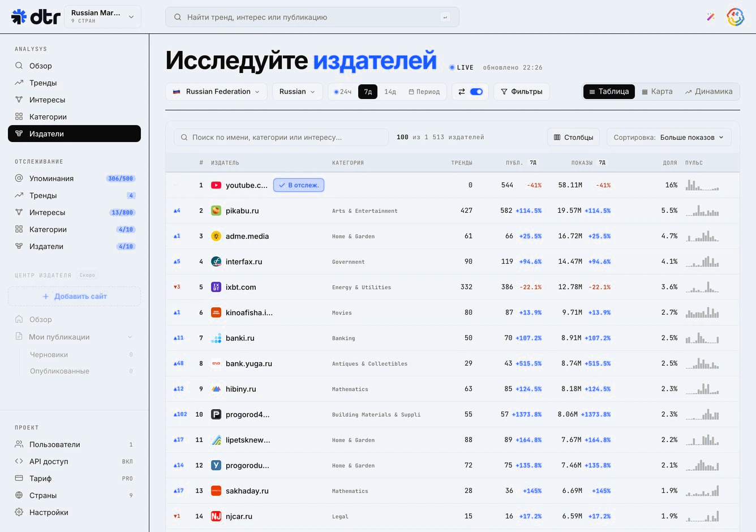Click the lipetsknew... favicon
The height and width of the screenshot is (532, 756).
point(216,440)
